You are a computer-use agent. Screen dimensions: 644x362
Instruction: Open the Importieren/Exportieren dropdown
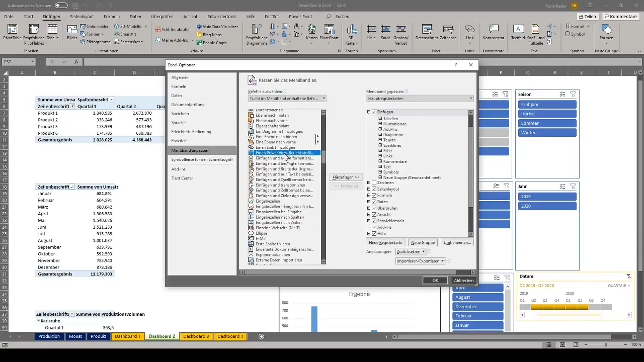(x=420, y=261)
